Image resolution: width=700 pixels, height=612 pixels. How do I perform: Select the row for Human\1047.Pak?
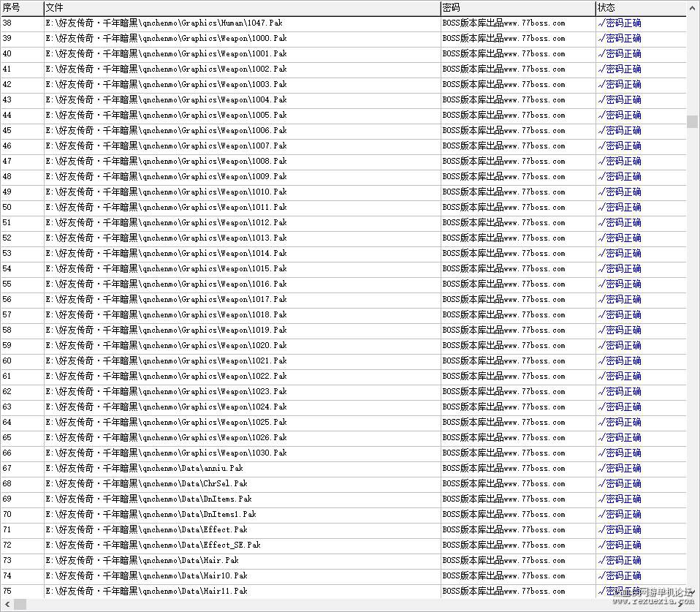pyautogui.click(x=343, y=23)
